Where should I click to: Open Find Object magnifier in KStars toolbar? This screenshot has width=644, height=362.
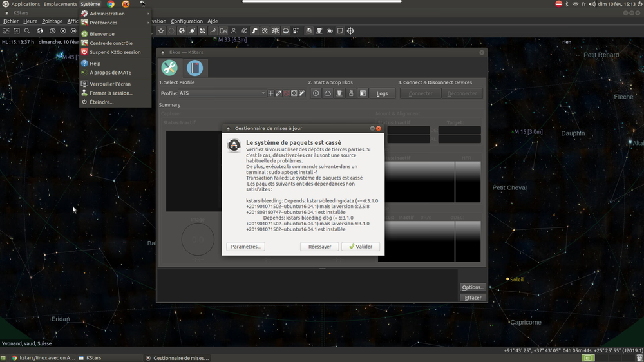27,31
